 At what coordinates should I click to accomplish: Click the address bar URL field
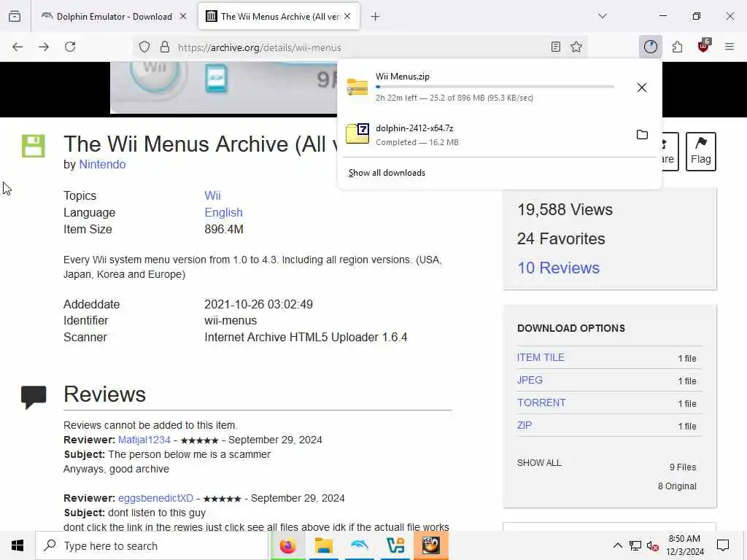click(x=362, y=47)
